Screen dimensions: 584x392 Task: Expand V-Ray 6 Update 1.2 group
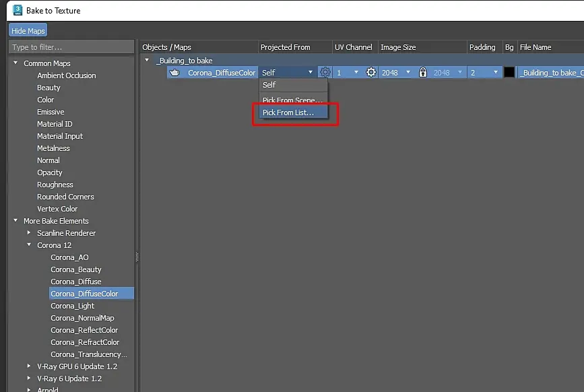point(29,379)
